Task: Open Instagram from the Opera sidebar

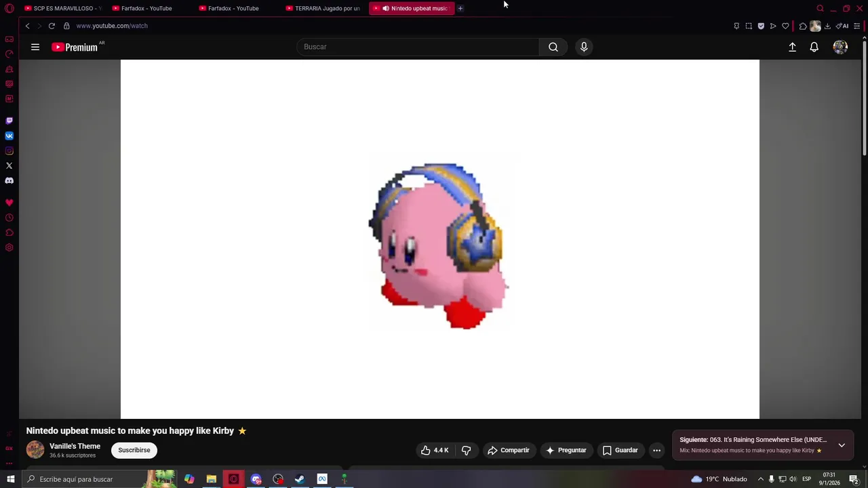Action: (x=9, y=150)
